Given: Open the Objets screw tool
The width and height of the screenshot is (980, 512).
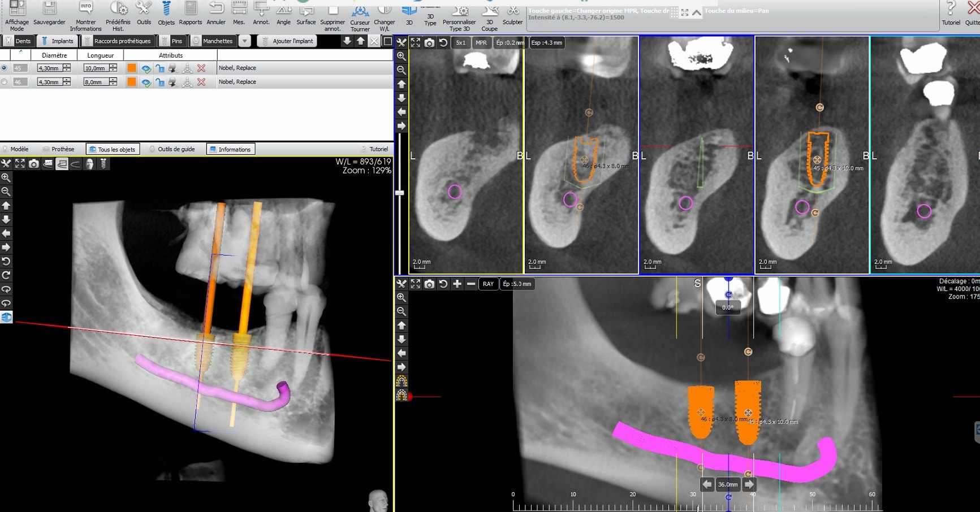Looking at the screenshot, I should pos(166,9).
